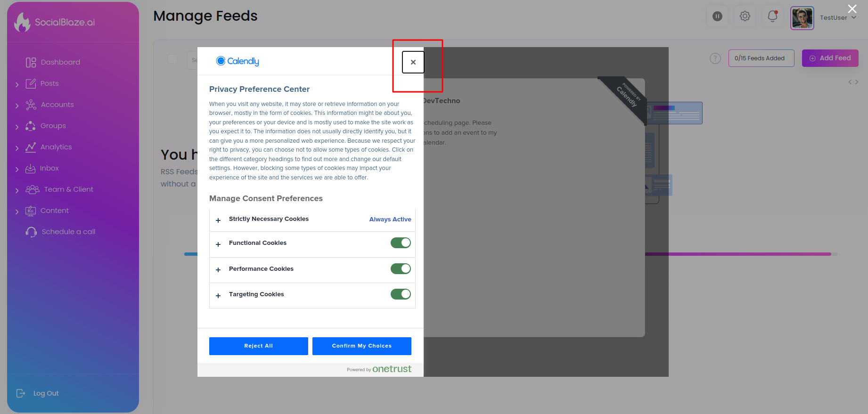Go to Dashboard menu item
868x414 pixels.
[60, 62]
